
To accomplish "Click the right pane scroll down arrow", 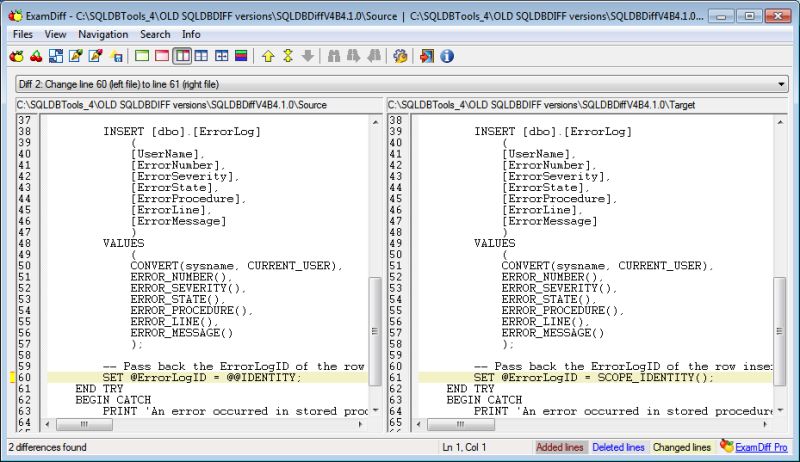I will 780,410.
